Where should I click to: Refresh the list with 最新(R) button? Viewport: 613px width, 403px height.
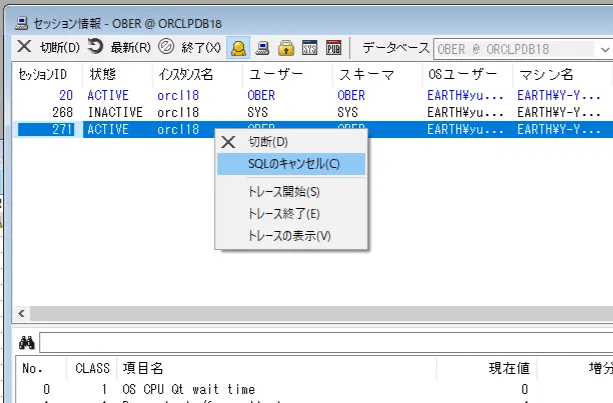(119, 47)
